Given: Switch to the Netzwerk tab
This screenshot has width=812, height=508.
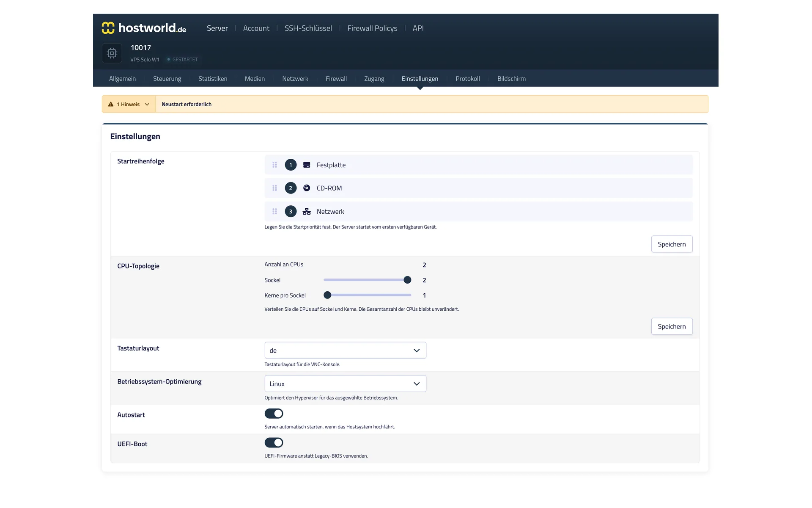Looking at the screenshot, I should point(295,79).
